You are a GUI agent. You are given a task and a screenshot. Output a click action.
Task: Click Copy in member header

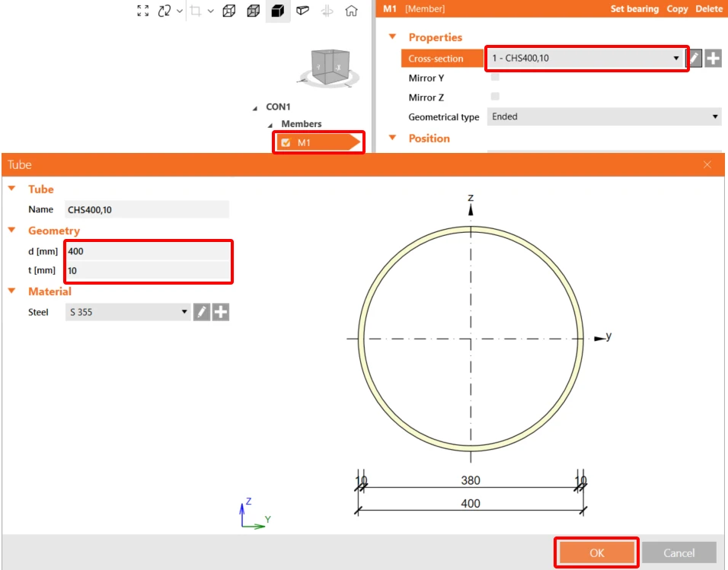click(x=677, y=9)
